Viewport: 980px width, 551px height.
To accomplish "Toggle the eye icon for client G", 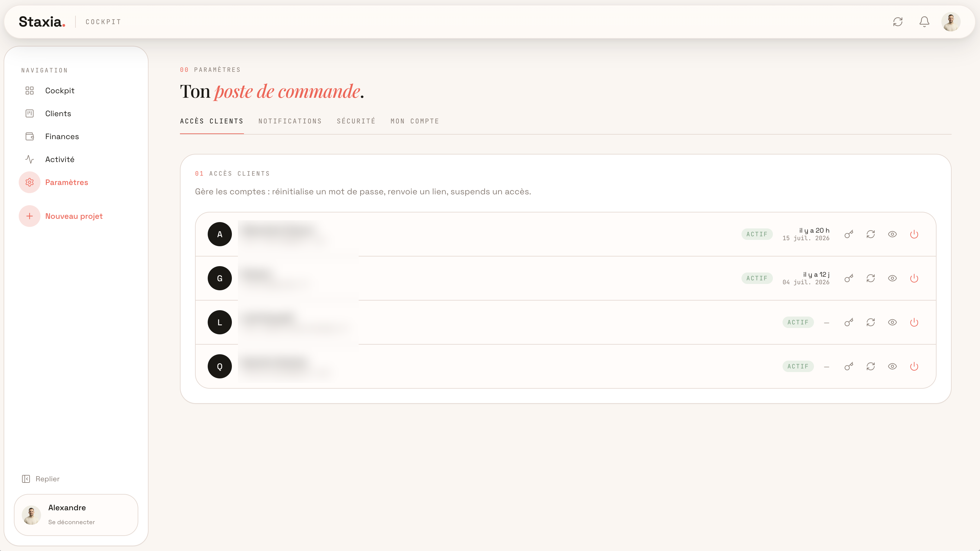I will 892,278.
